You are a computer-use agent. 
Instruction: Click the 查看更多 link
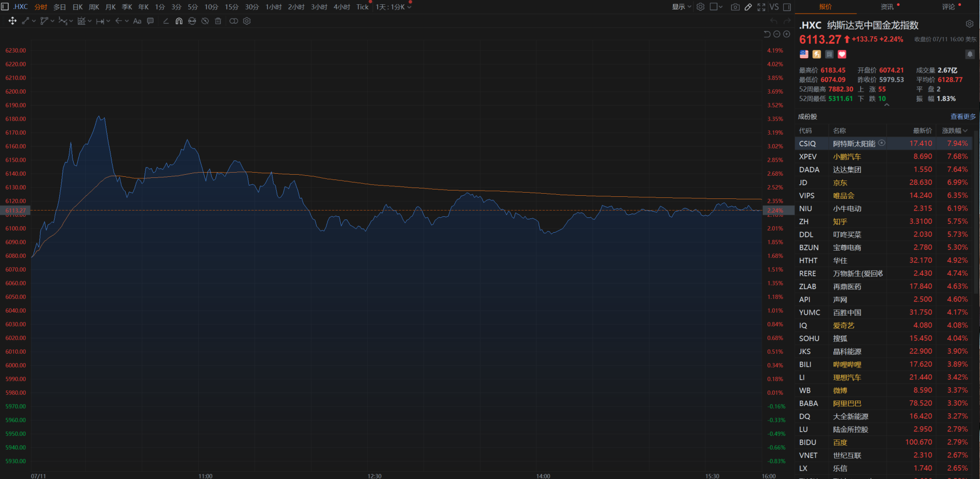[x=963, y=117]
